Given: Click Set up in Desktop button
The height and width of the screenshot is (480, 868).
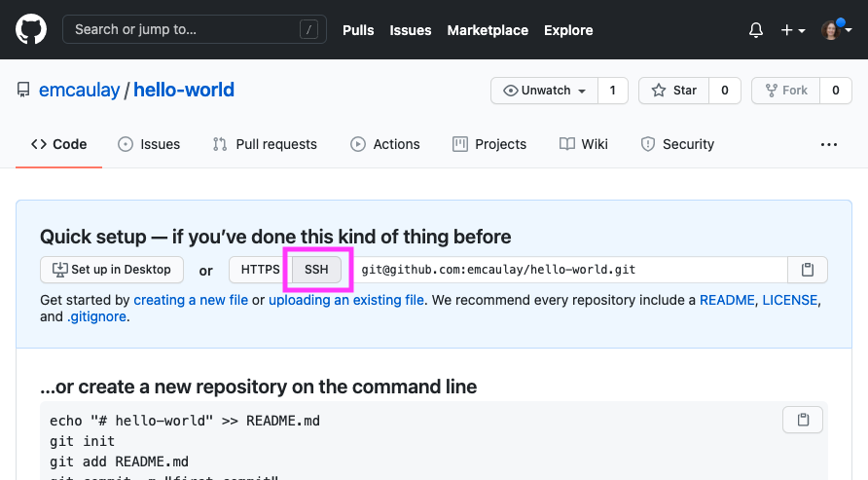Looking at the screenshot, I should point(112,270).
